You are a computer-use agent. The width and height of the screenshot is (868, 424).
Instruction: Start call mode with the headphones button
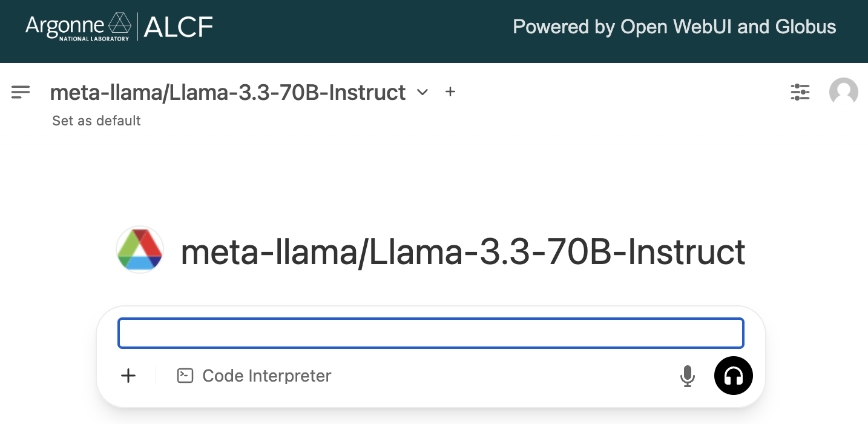[x=733, y=376]
